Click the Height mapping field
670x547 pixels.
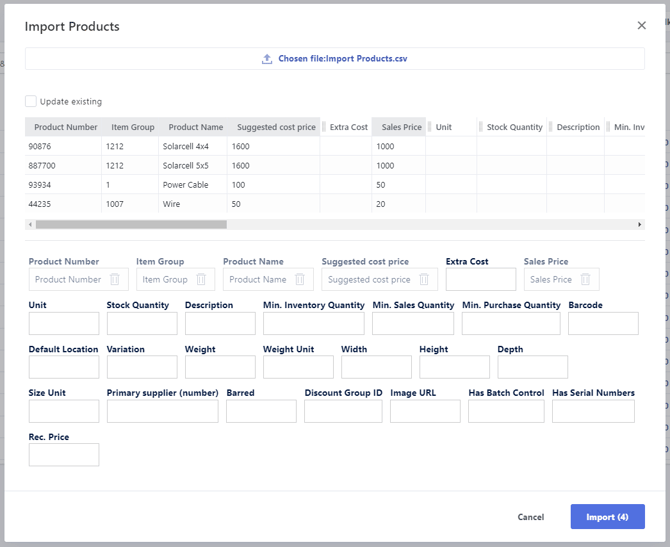[x=455, y=367]
